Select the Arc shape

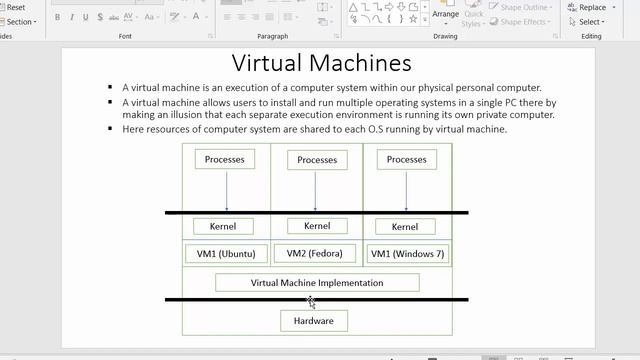365,19
